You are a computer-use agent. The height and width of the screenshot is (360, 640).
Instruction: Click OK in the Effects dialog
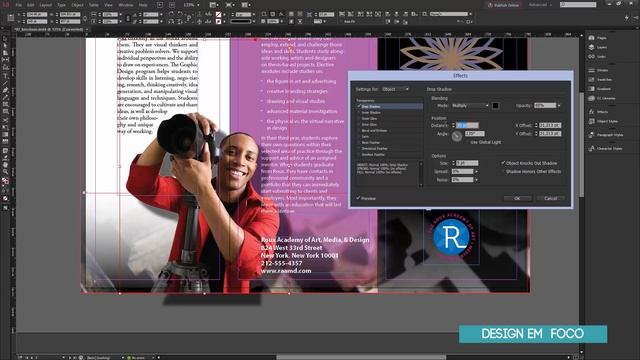coord(517,198)
